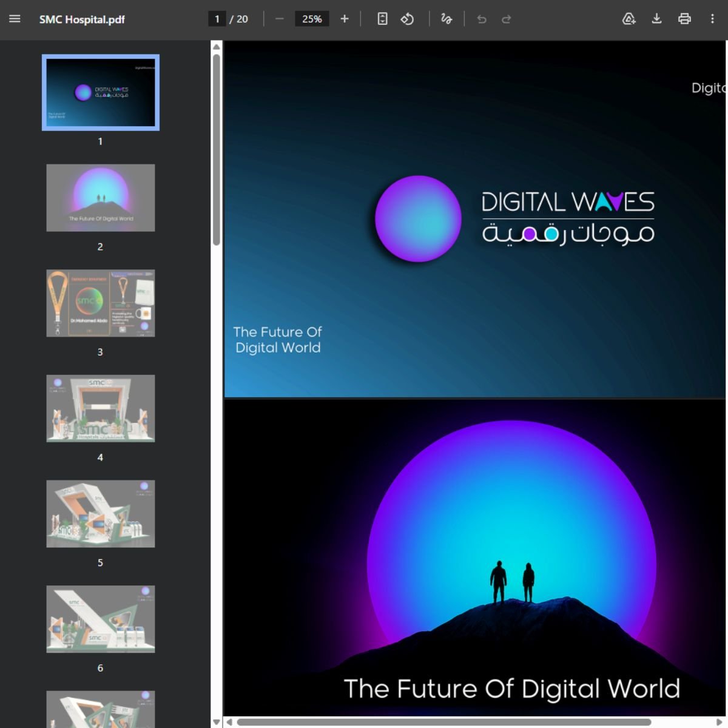Open page 3 thumbnail with lanyard

click(x=101, y=303)
